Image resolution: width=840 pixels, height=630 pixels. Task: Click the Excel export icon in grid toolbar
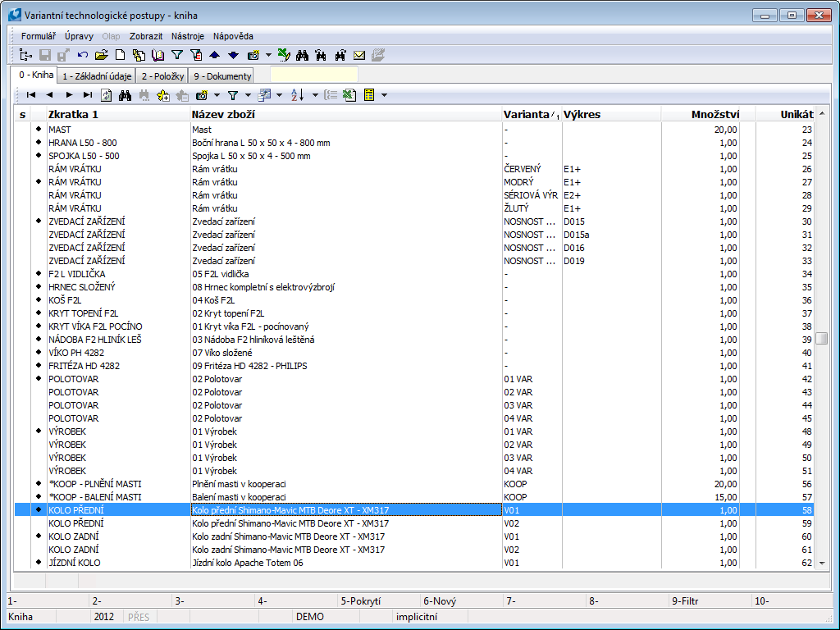(349, 95)
